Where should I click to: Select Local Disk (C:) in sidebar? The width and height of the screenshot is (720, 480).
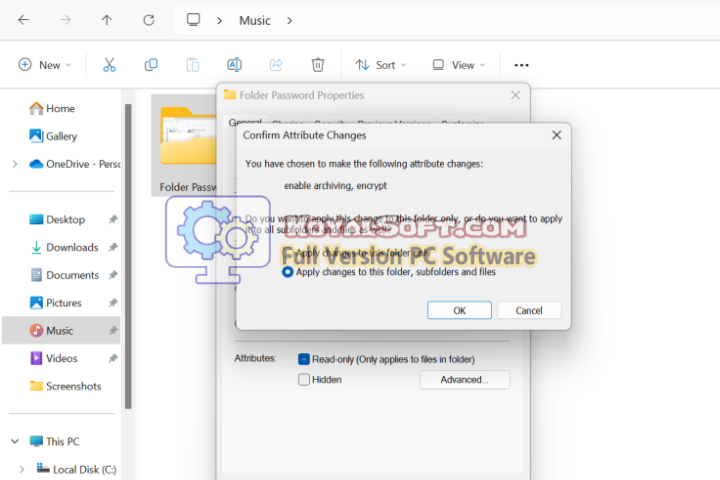84,469
